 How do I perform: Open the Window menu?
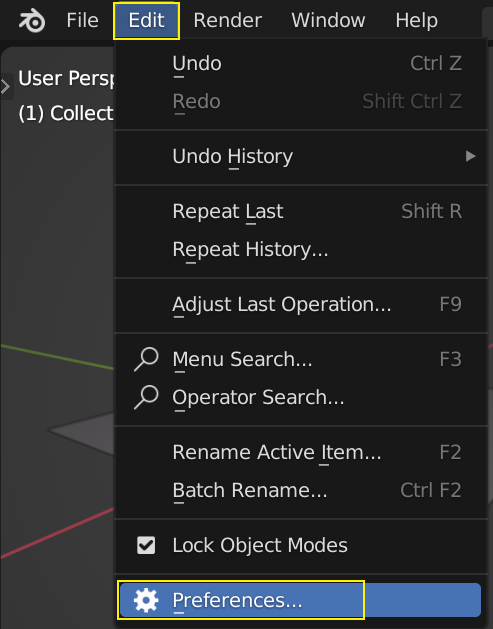[328, 20]
